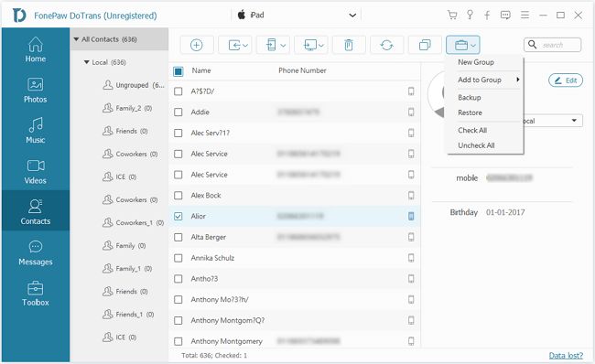
Task: Toggle the select-all checkbox in header
Action: point(178,71)
